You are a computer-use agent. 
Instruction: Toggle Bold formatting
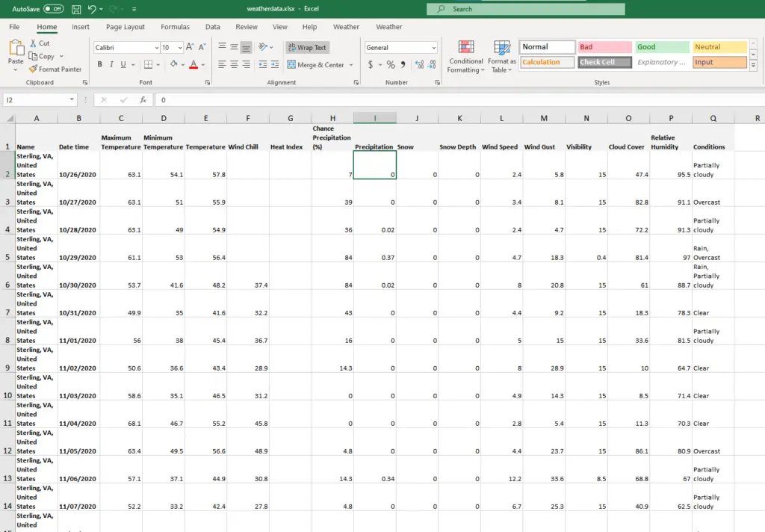(x=99, y=65)
